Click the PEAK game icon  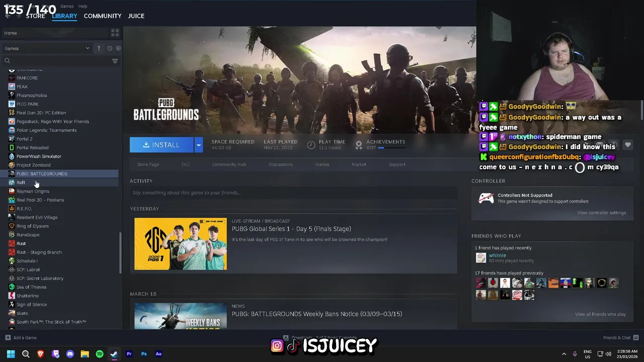(12, 86)
